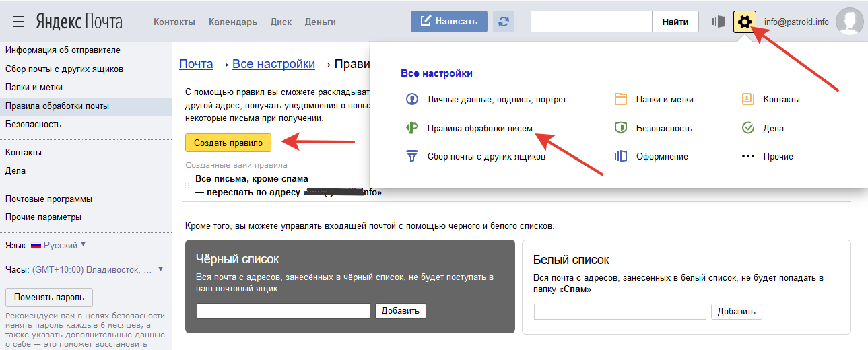The image size is (868, 350).
Task: Expand the Часы timezone dropdown
Action: click(x=98, y=269)
